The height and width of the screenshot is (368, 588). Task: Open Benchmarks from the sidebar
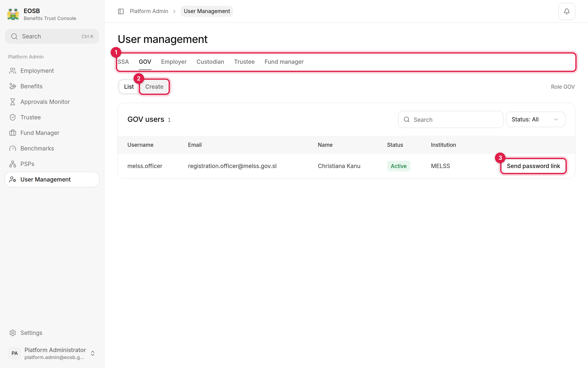coord(52,148)
